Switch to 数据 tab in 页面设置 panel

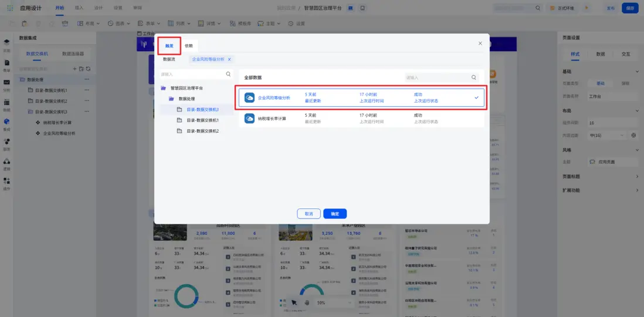tap(601, 54)
